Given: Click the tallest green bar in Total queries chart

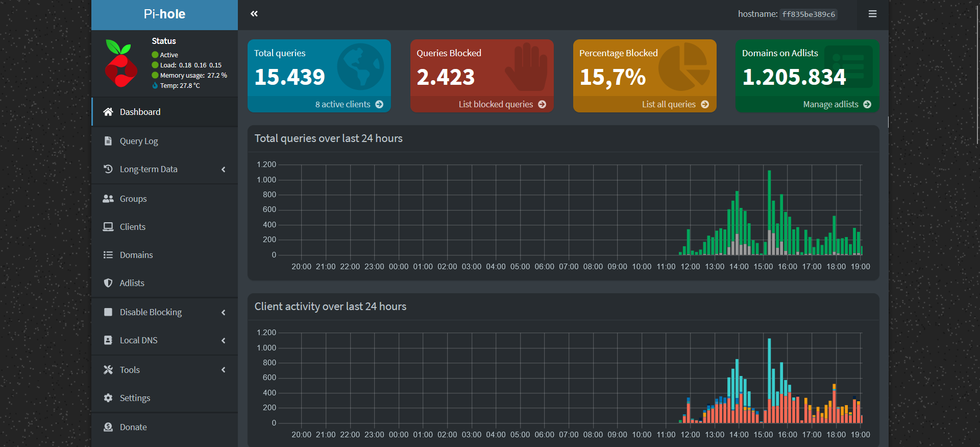Looking at the screenshot, I should (x=769, y=200).
